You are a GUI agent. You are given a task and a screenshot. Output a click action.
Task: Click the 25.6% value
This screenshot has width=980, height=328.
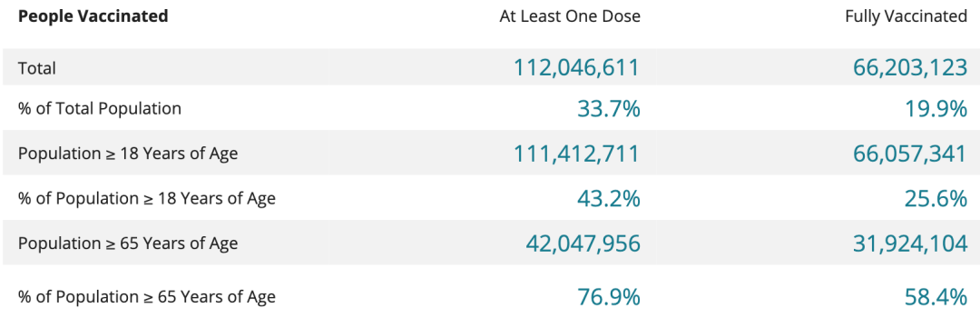click(x=936, y=198)
